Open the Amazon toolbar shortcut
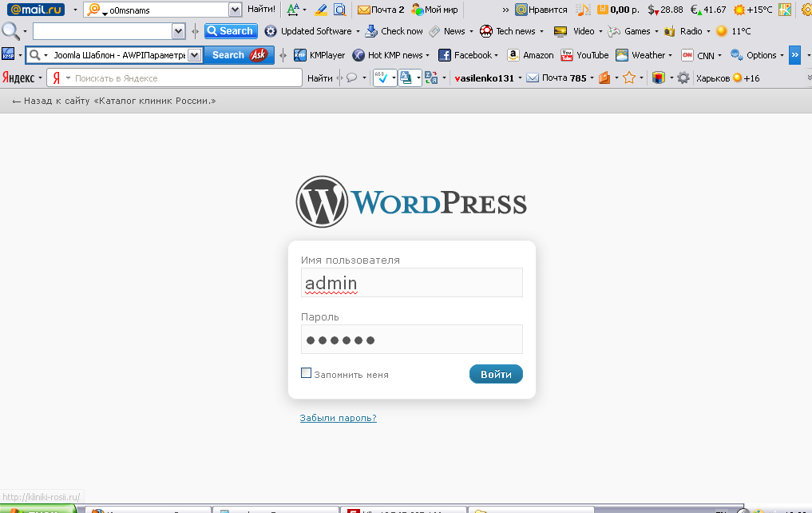The image size is (812, 513). [530, 55]
